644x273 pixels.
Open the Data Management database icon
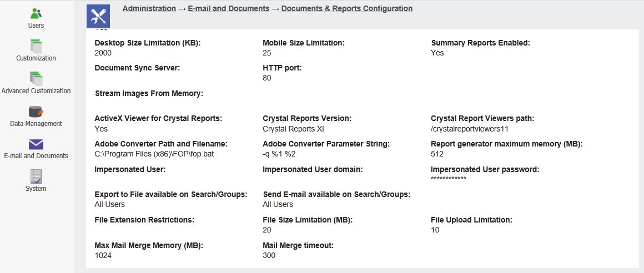(x=36, y=111)
